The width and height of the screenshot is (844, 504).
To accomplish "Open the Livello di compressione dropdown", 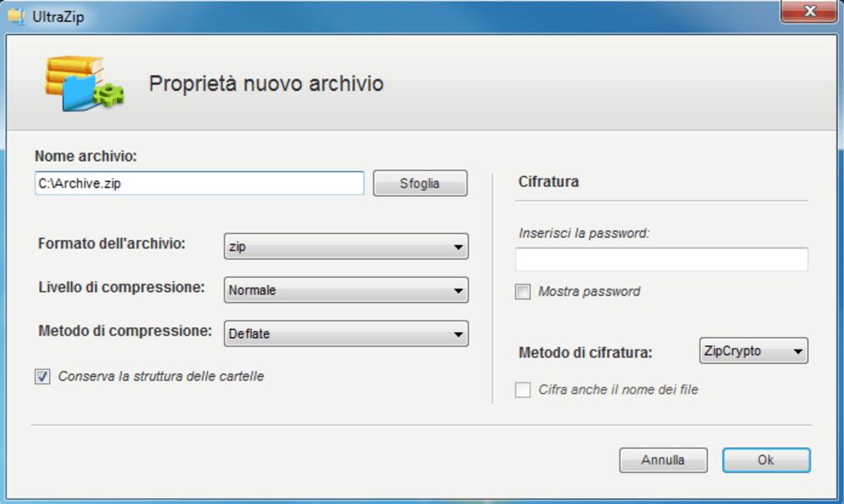I will tap(346, 290).
